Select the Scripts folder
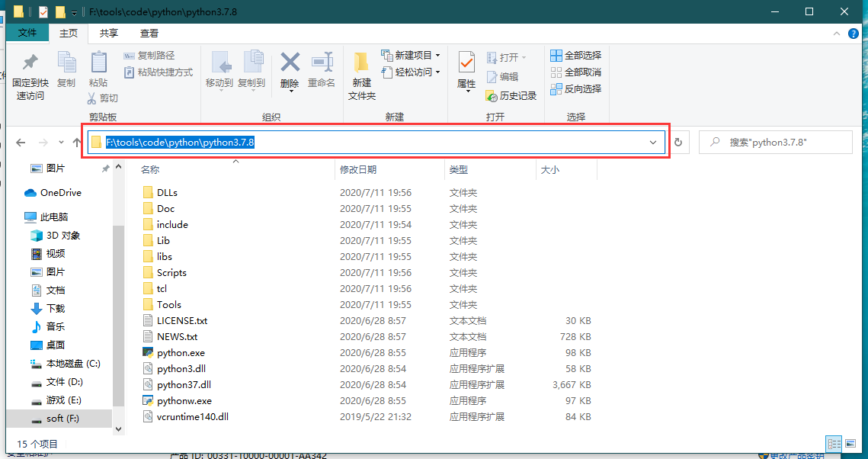The height and width of the screenshot is (459, 868). (171, 273)
